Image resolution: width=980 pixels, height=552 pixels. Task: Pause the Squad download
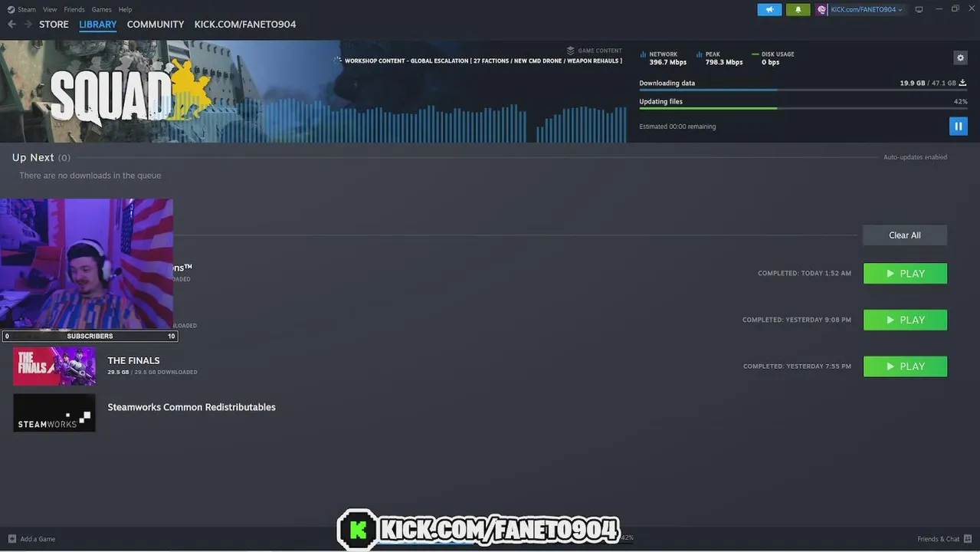(x=958, y=126)
